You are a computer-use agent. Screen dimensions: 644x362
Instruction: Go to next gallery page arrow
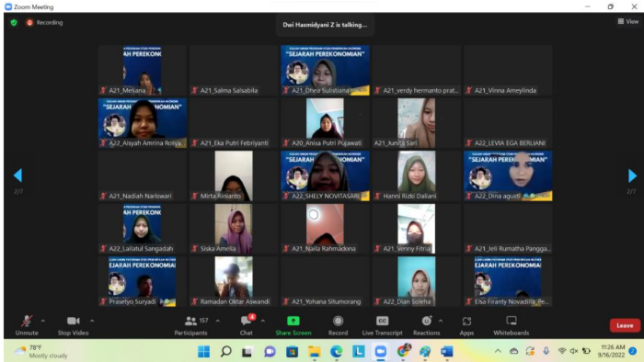pos(632,175)
